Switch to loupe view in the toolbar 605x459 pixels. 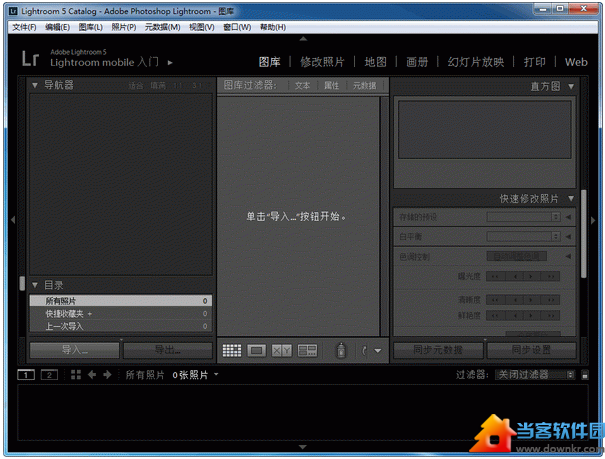[x=257, y=350]
